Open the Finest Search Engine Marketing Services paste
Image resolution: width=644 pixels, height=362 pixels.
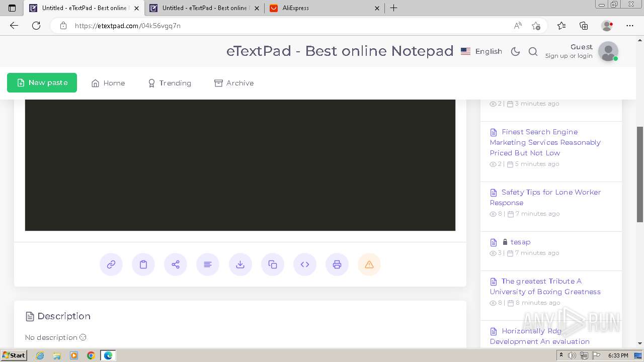tap(545, 142)
